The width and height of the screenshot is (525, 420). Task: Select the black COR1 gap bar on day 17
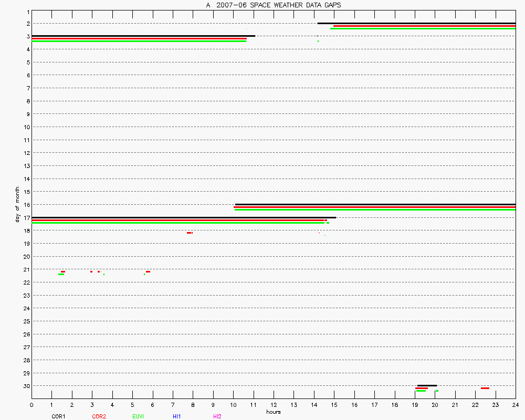184,217
